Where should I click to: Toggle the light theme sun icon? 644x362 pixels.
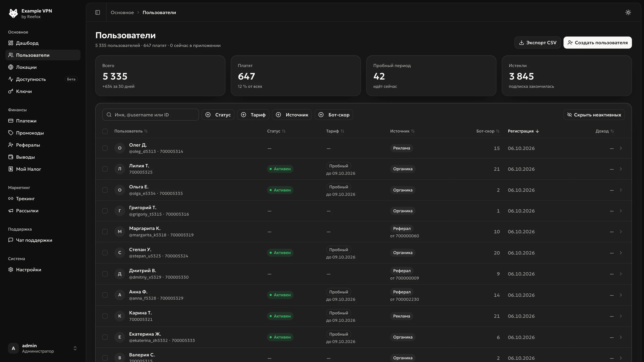coord(628,13)
